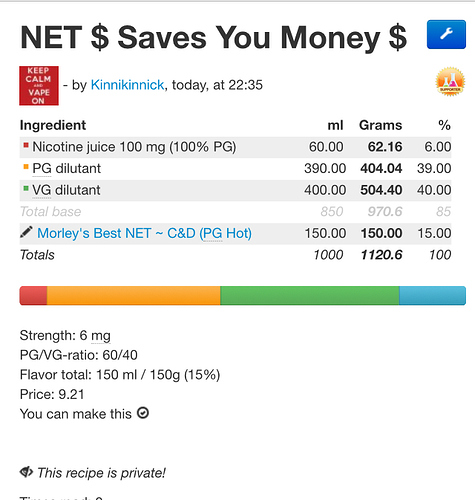Click the blue flavor segment of the bar
The height and width of the screenshot is (500, 475).
point(432,296)
